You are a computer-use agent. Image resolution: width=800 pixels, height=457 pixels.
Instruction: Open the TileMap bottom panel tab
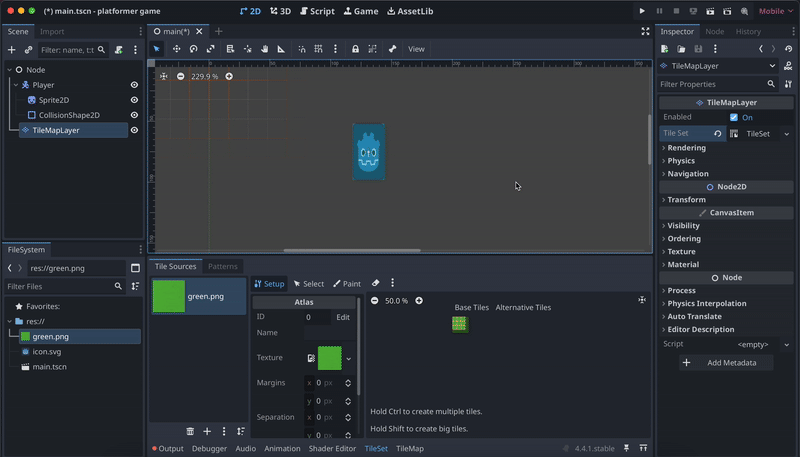click(410, 449)
